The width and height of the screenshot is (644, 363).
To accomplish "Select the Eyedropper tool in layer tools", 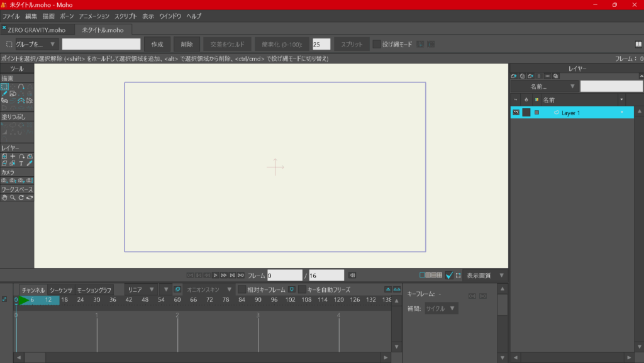I will click(29, 163).
